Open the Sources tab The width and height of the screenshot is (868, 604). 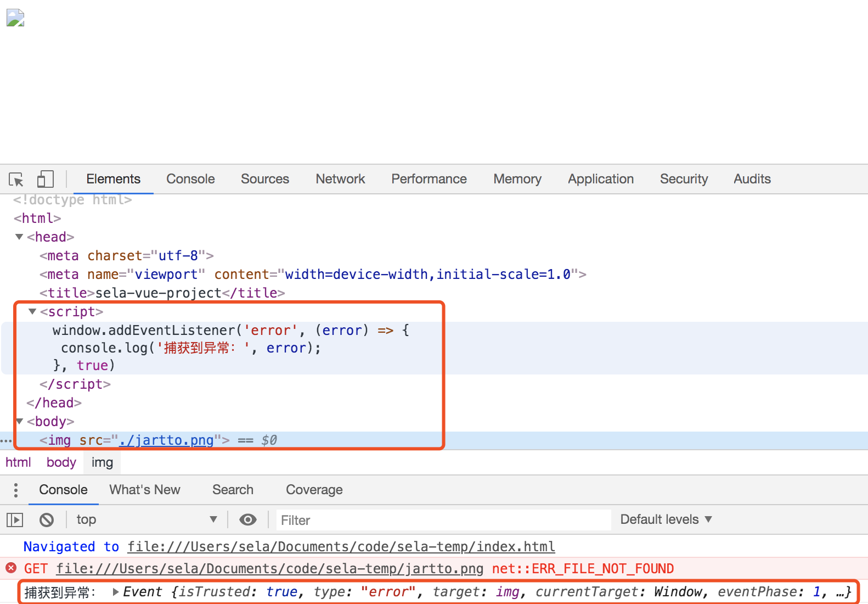[x=264, y=179]
